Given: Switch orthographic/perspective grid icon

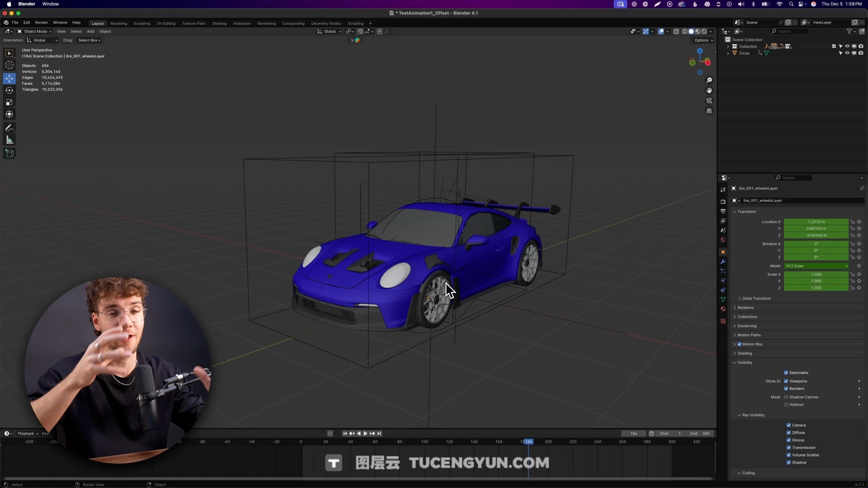Looking at the screenshot, I should [x=709, y=111].
